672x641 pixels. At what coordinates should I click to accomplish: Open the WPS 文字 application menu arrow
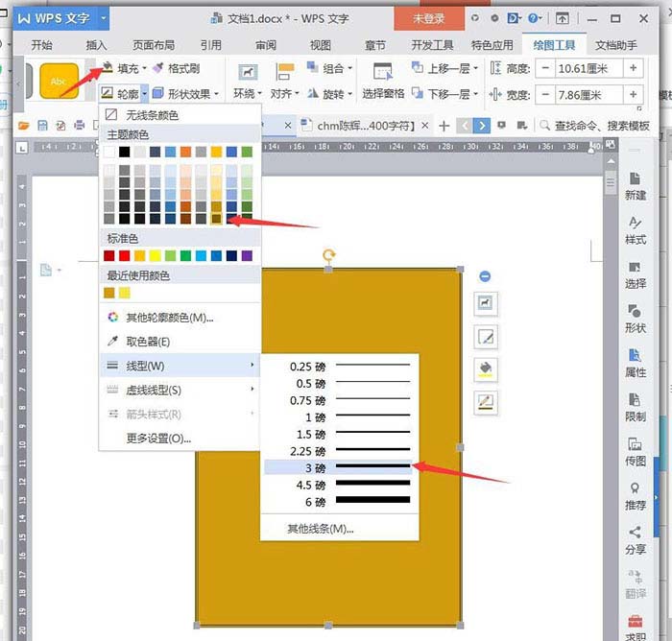pyautogui.click(x=104, y=18)
